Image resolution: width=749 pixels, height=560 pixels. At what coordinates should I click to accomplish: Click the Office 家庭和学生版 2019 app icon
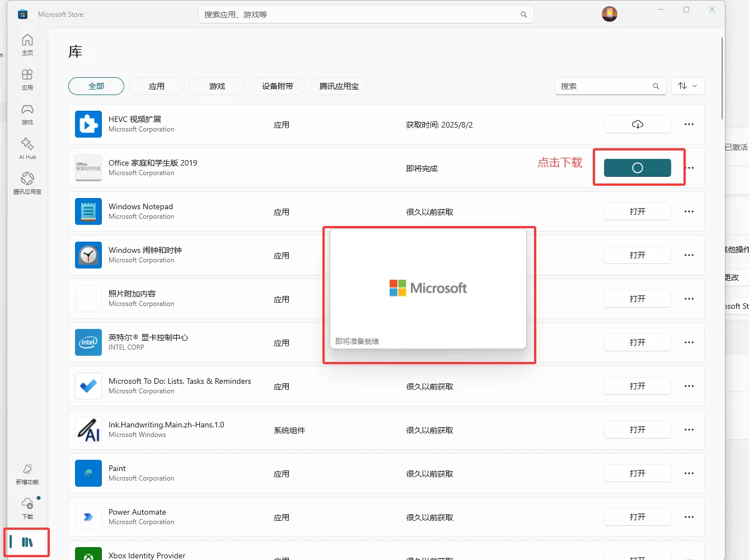pyautogui.click(x=88, y=168)
